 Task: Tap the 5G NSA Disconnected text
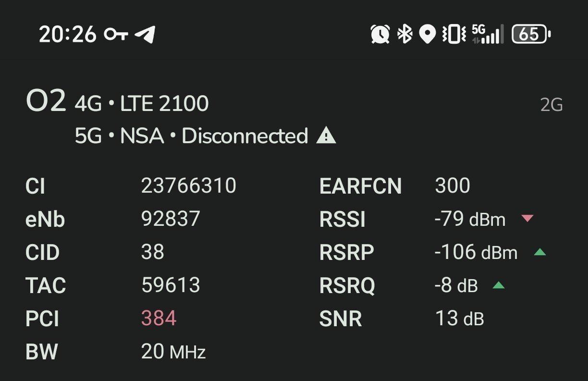pyautogui.click(x=191, y=136)
